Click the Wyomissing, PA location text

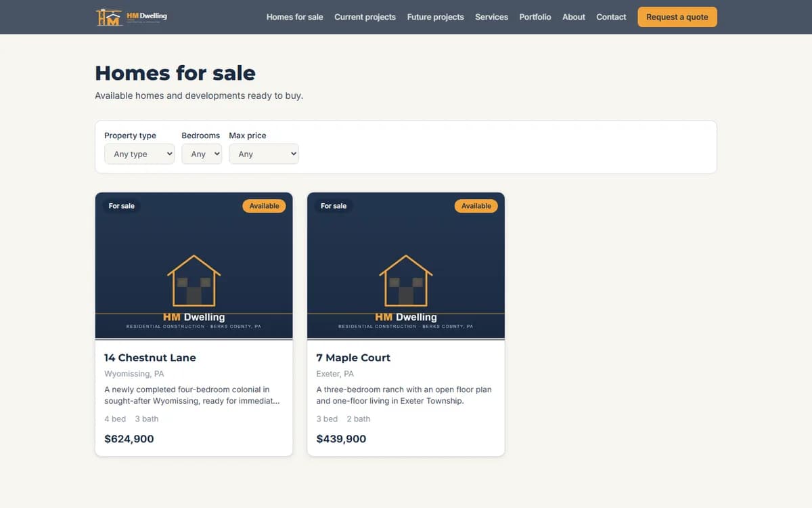134,374
